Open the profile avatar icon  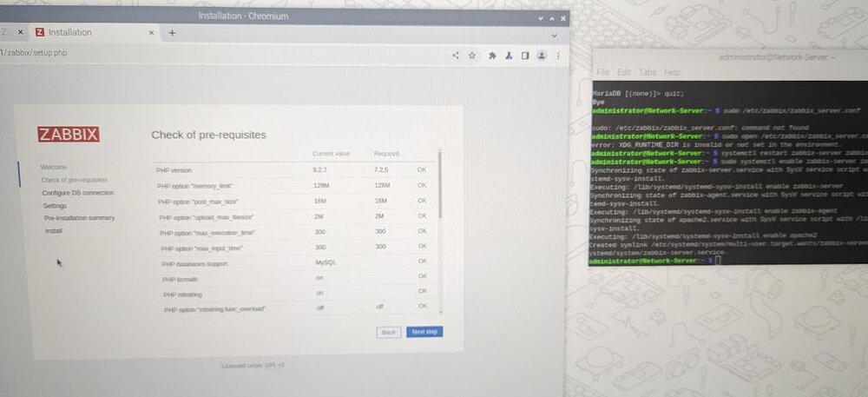(x=542, y=56)
